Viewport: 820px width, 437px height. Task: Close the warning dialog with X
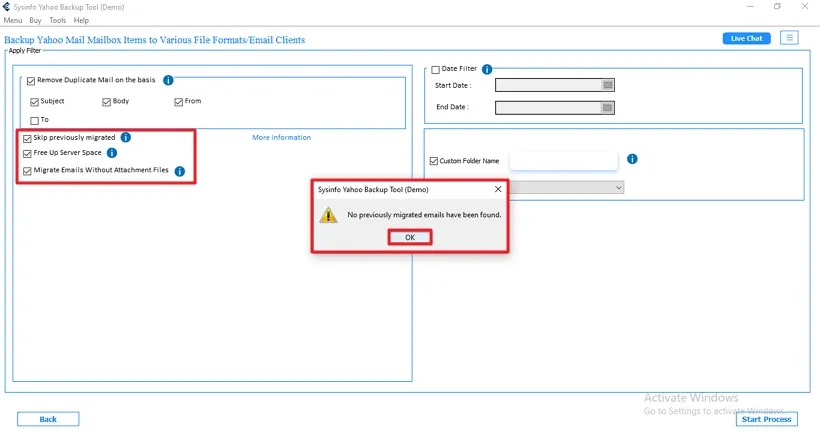(498, 189)
